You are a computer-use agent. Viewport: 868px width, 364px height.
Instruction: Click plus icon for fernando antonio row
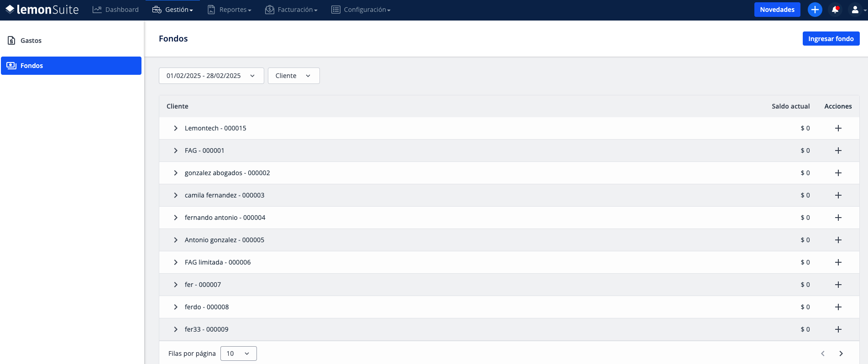pyautogui.click(x=838, y=218)
